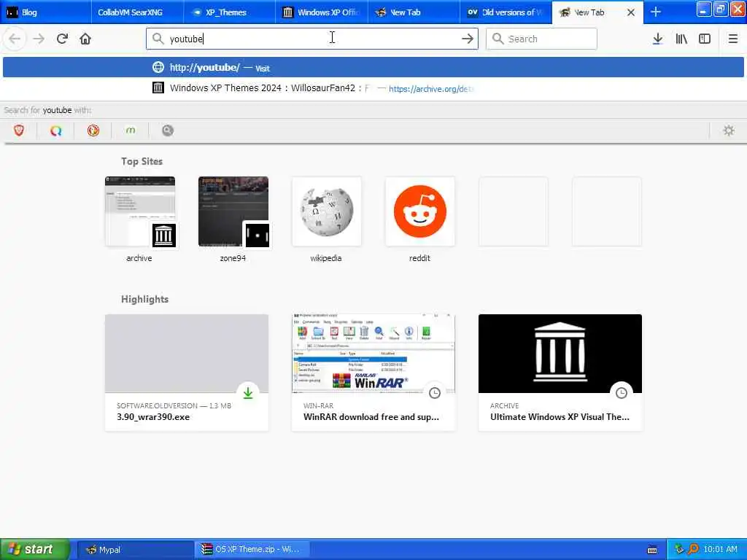Click the keyboard icon in taskbar
The width and height of the screenshot is (747, 560).
(652, 550)
